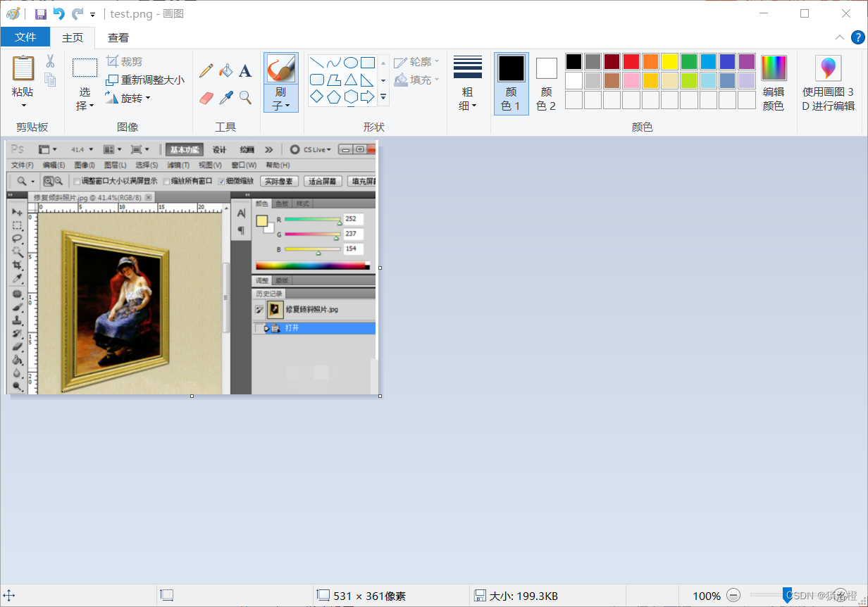
Task: Open the 粗细 line thickness dropdown
Action: pos(468,83)
